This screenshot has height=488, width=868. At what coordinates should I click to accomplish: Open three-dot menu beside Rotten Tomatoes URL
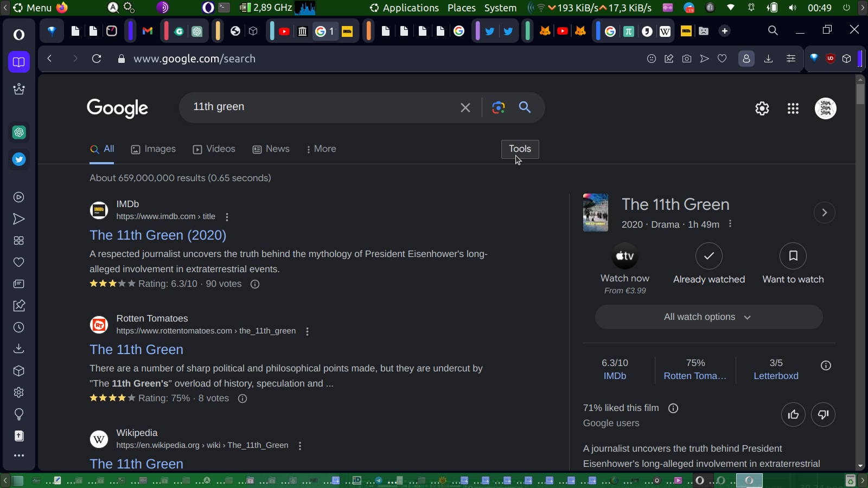tap(307, 331)
